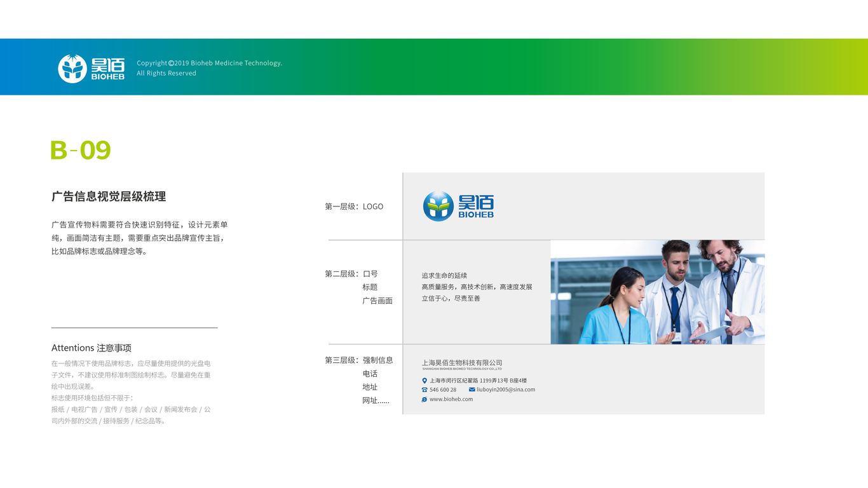Image resolution: width=868 pixels, height=488 pixels.
Task: Click the line 标志使用环境包括但不限于:
Action: pyautogui.click(x=92, y=398)
